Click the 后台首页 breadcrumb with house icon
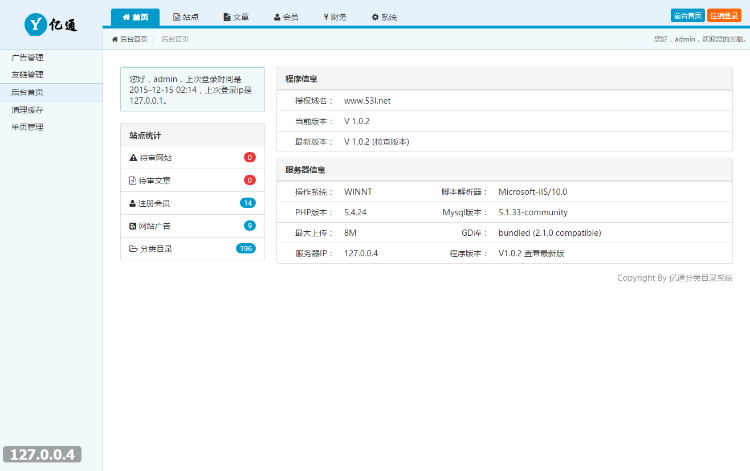The width and height of the screenshot is (750, 471). click(130, 39)
